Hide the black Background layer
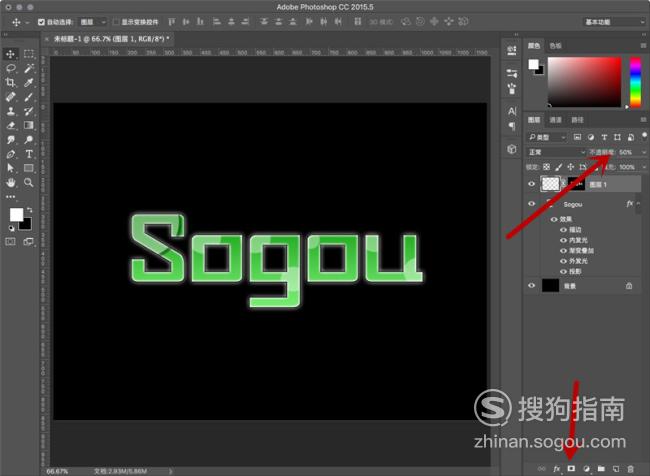The image size is (650, 476). (x=531, y=286)
